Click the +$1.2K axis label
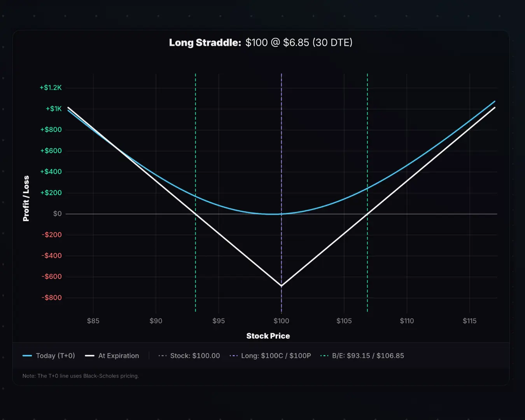The image size is (525, 420). pyautogui.click(x=51, y=87)
